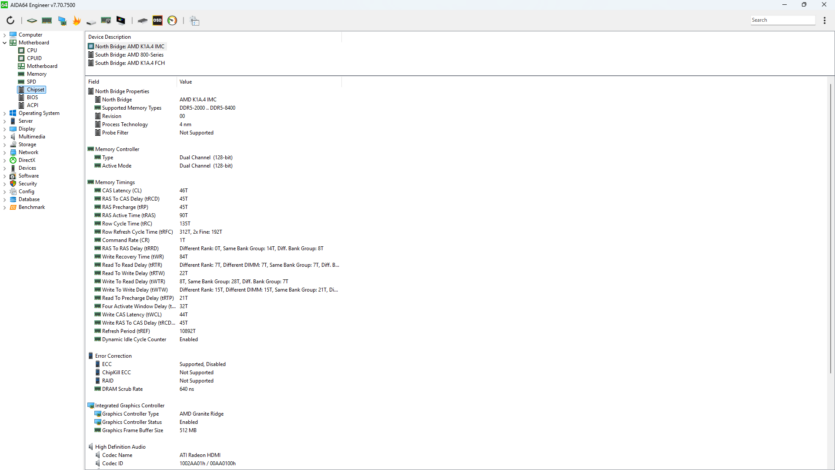Click into the Search input field
Screen dimensions: 835x470
pyautogui.click(x=782, y=20)
